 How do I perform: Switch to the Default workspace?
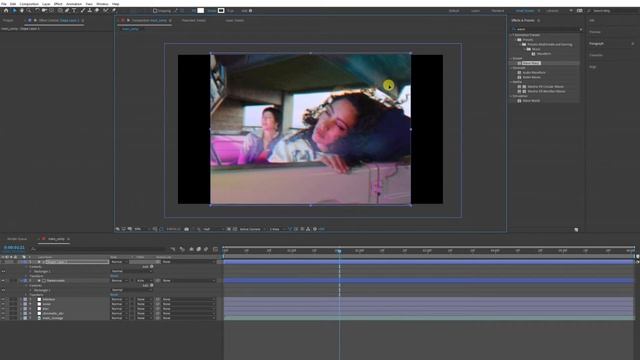click(x=454, y=11)
